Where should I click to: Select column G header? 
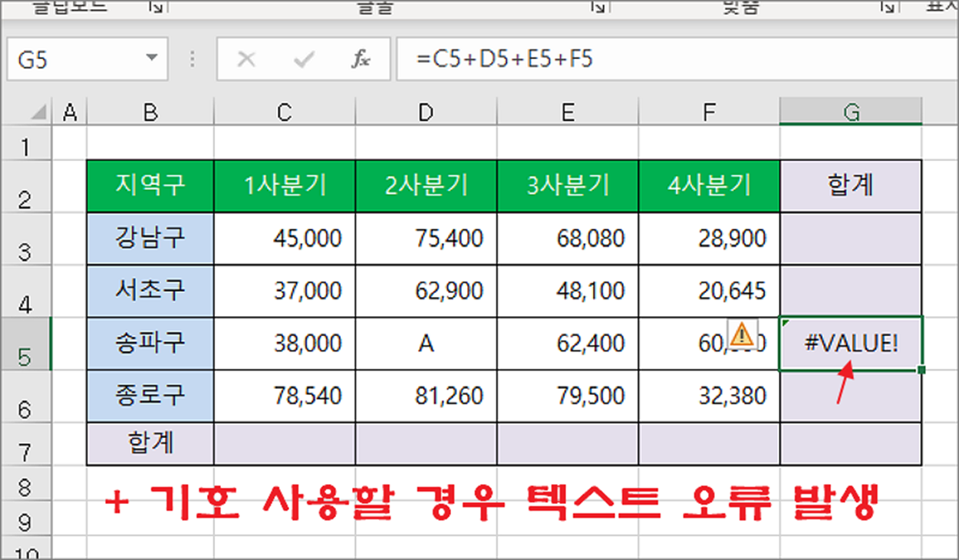point(851,113)
